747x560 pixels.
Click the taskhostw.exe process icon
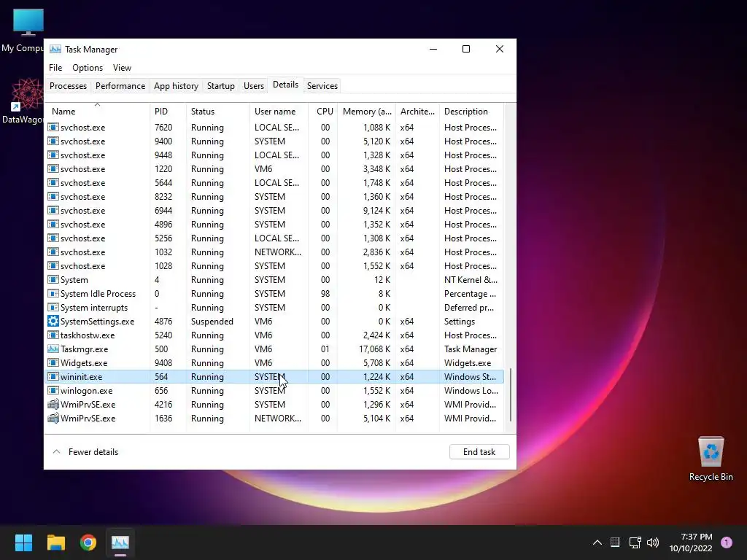[53, 335]
